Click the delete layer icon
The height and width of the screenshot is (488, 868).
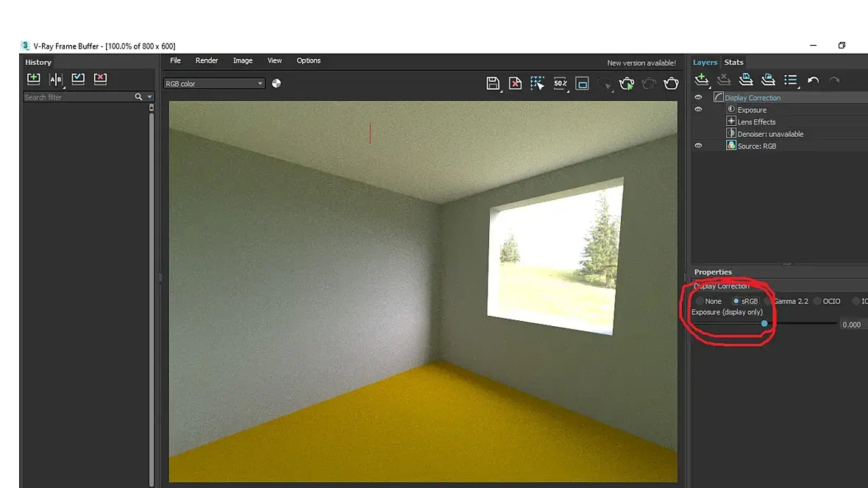(724, 79)
